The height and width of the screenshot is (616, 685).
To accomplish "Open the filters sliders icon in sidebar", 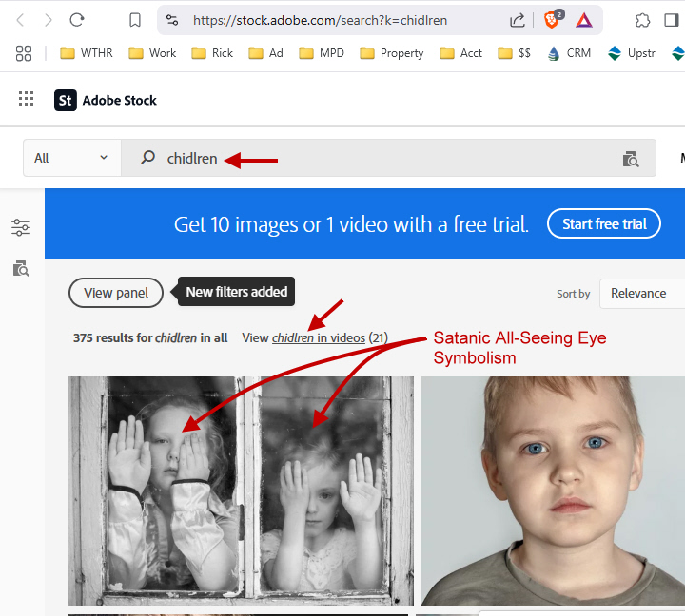I will (x=21, y=227).
